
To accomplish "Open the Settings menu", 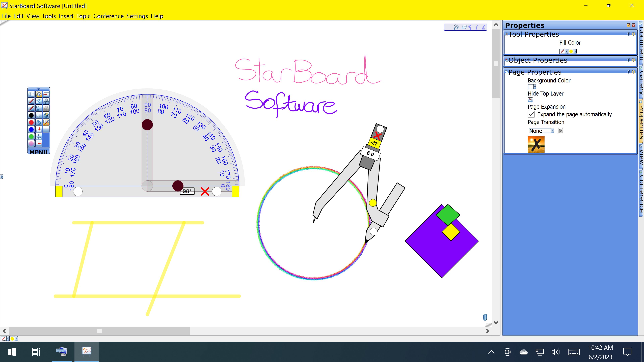I will click(x=137, y=16).
